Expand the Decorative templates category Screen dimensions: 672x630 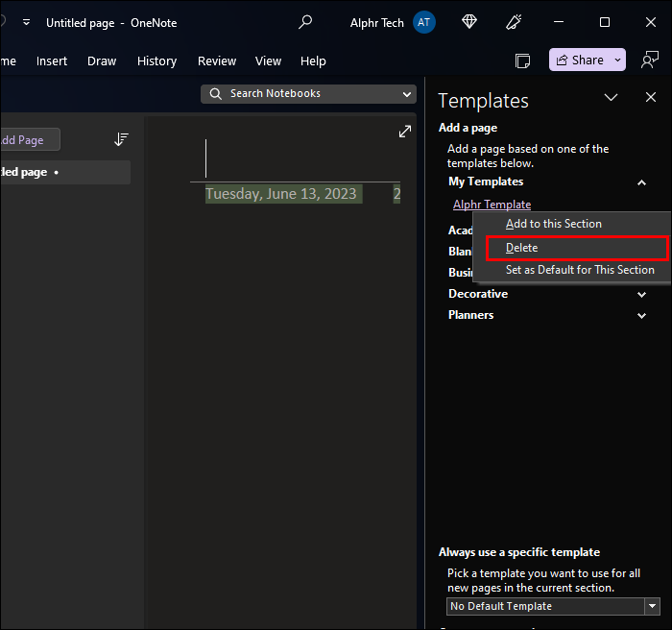coord(641,294)
